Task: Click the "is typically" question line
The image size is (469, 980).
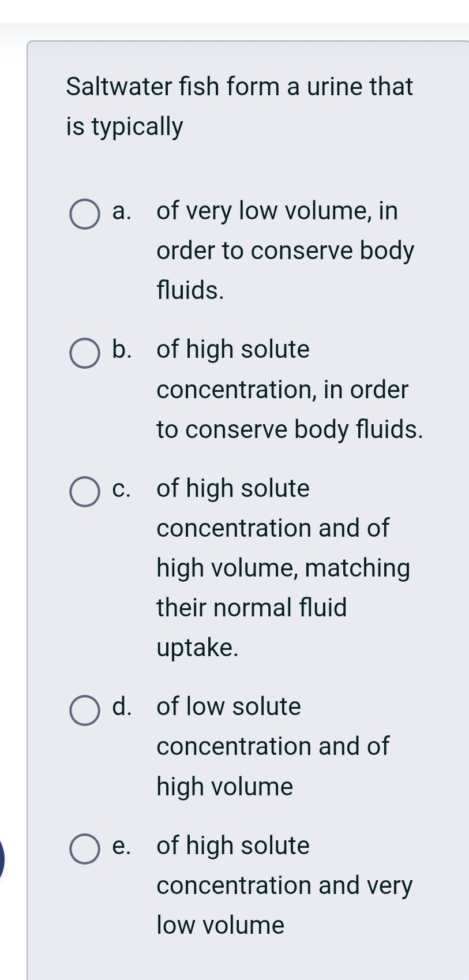Action: 125,126
